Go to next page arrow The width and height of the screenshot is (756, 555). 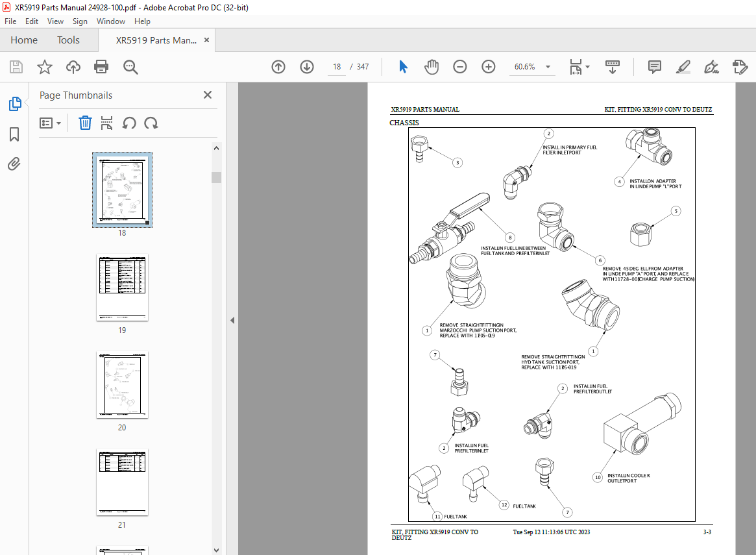pyautogui.click(x=307, y=67)
